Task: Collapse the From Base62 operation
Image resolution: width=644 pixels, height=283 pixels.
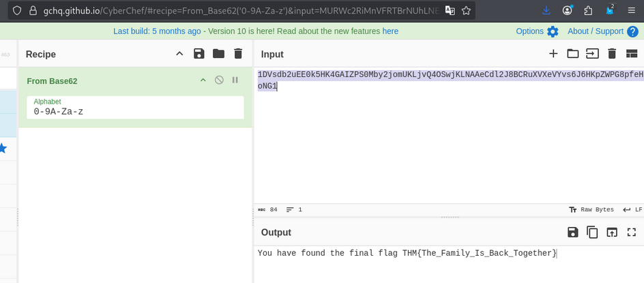Action: 203,80
